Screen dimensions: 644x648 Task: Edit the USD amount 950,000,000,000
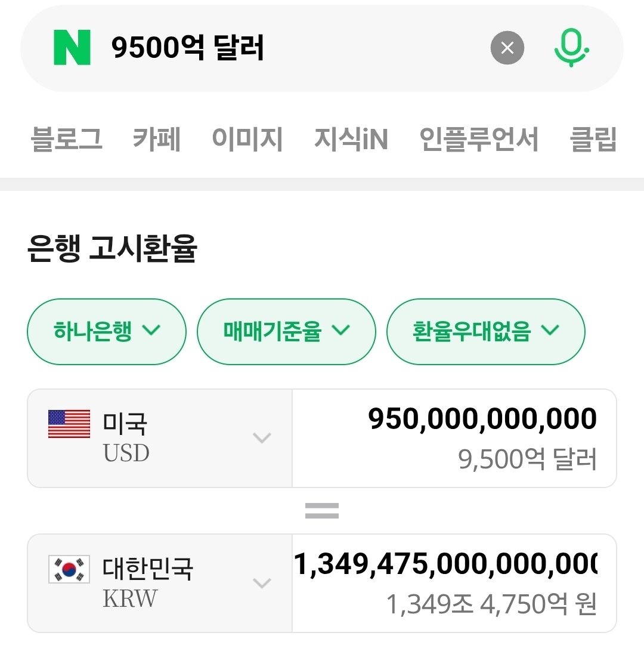click(482, 419)
